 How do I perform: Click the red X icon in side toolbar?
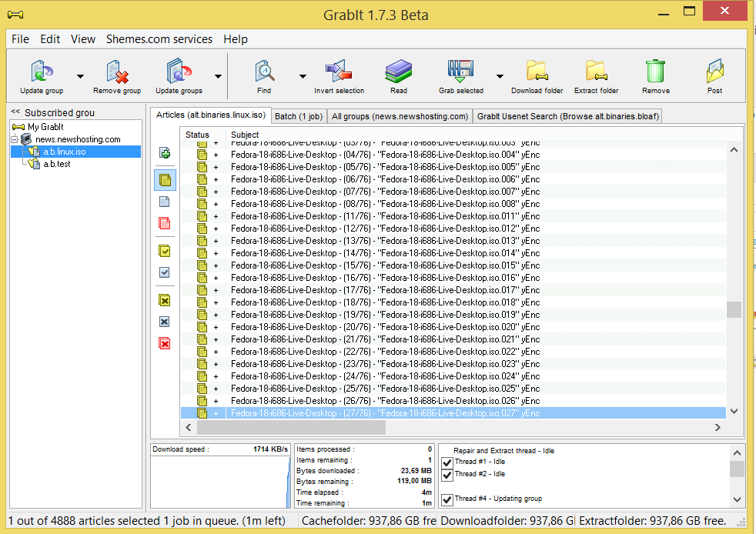point(165,344)
